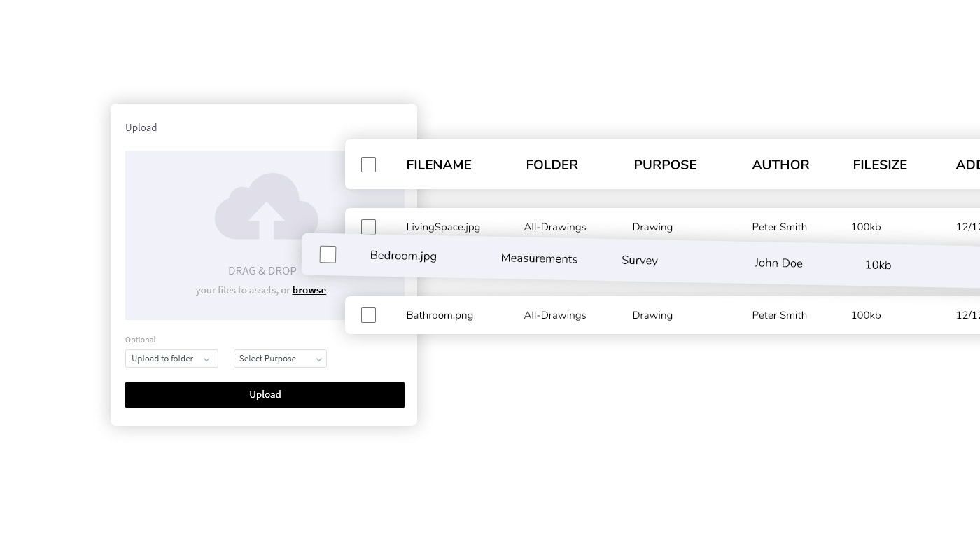Check the LivingSpace.jpg row checkbox
Viewport: 980px width, 533px height.
click(x=368, y=226)
